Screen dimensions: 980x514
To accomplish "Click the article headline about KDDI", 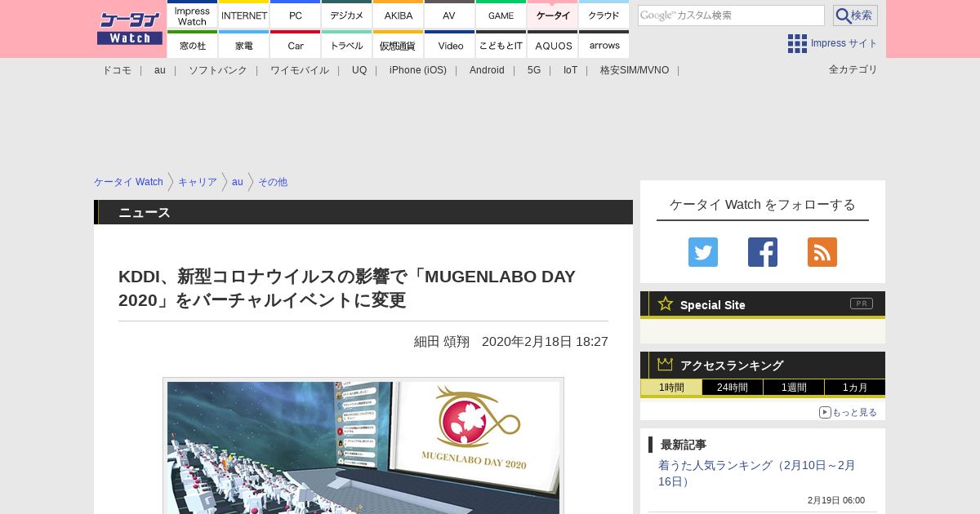I will (x=347, y=288).
